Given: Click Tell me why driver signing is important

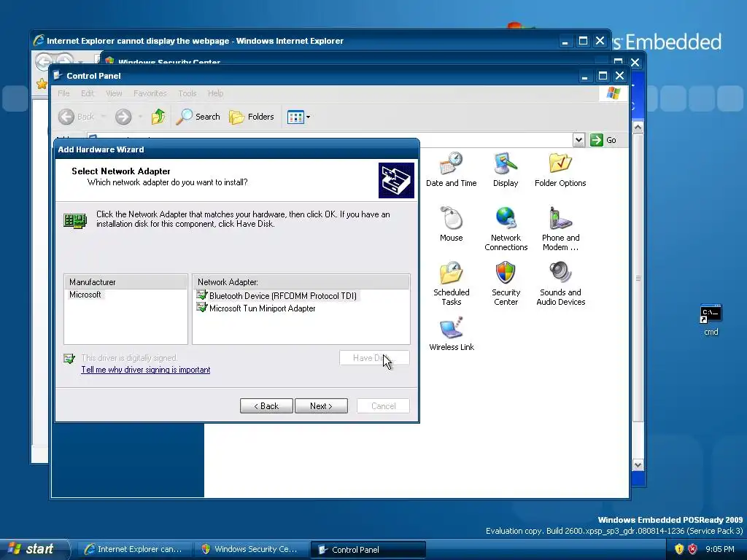Looking at the screenshot, I should [145, 370].
